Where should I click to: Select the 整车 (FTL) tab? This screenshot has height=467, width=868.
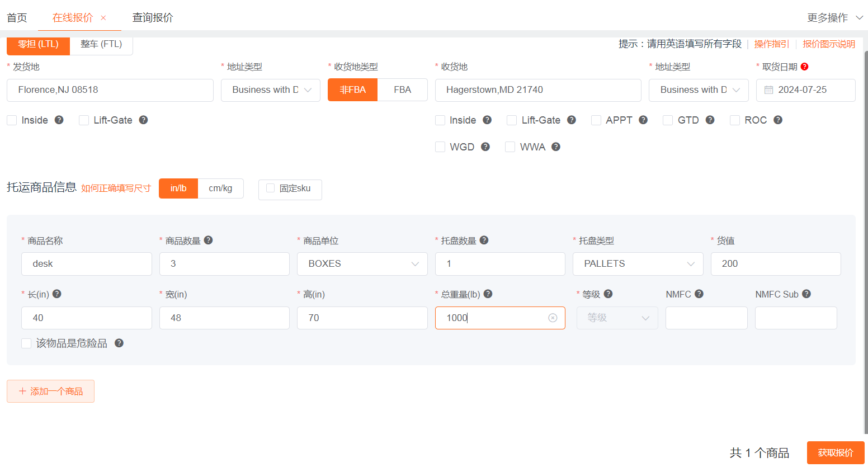[x=101, y=44]
